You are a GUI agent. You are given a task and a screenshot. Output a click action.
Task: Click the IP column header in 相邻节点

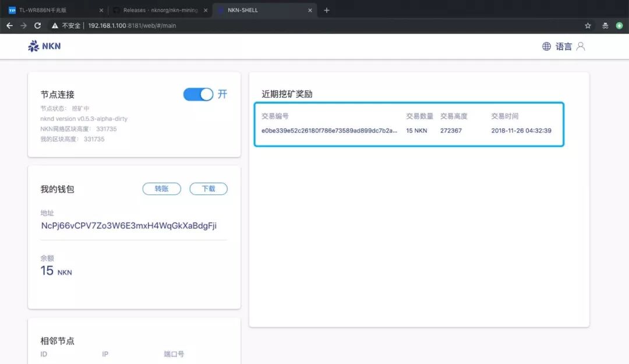[105, 354]
